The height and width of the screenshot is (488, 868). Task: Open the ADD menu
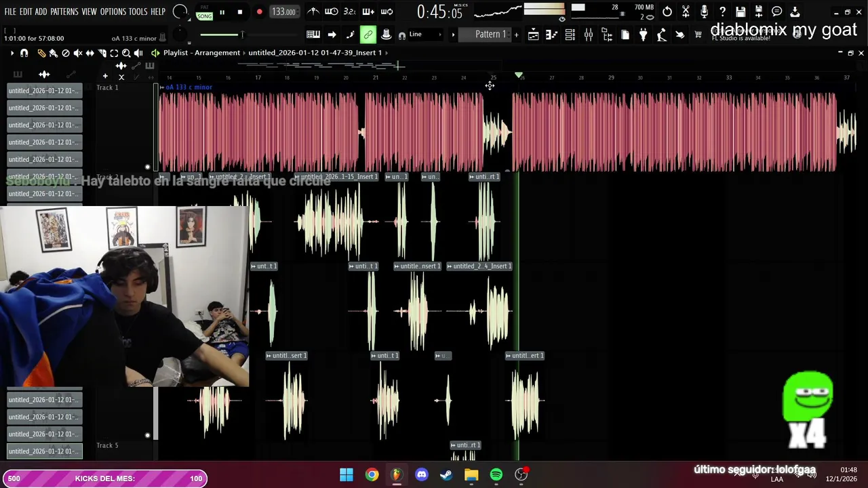pos(41,12)
